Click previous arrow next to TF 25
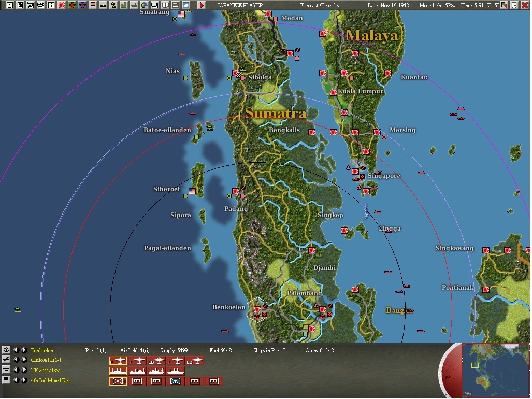 coord(16,370)
